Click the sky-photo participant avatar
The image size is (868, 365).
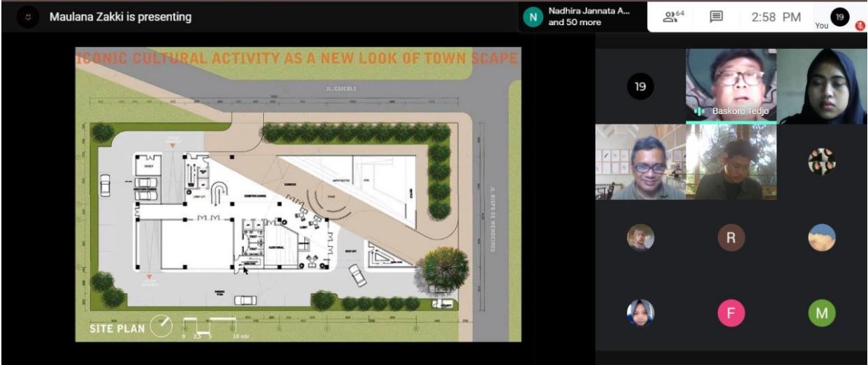821,238
